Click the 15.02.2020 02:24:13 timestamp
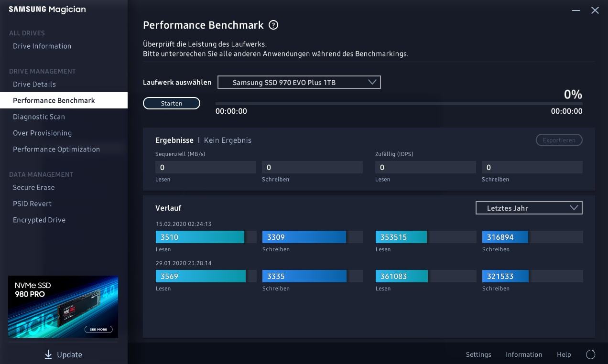 click(x=184, y=224)
